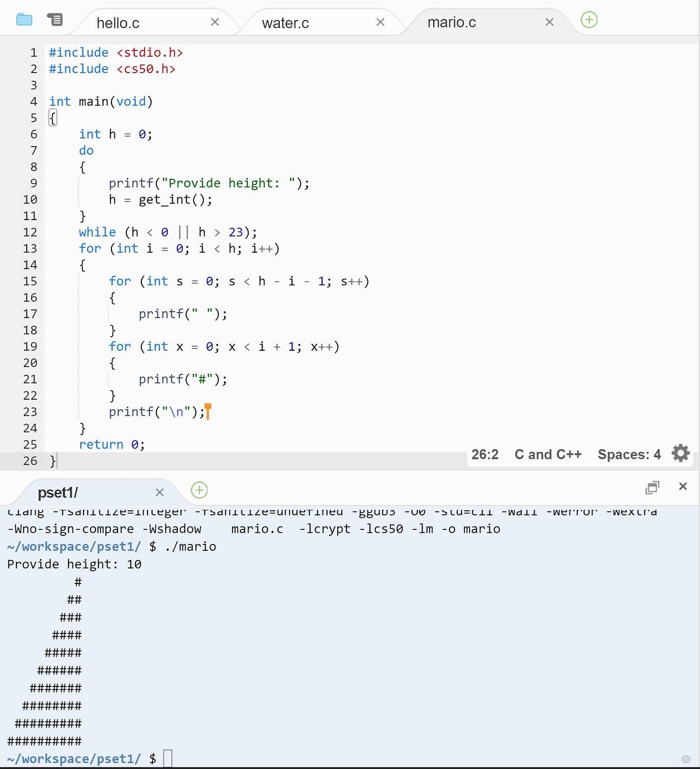Click the while (h < 0 || h > 23) line
This screenshot has width=700, height=769.
click(x=168, y=232)
